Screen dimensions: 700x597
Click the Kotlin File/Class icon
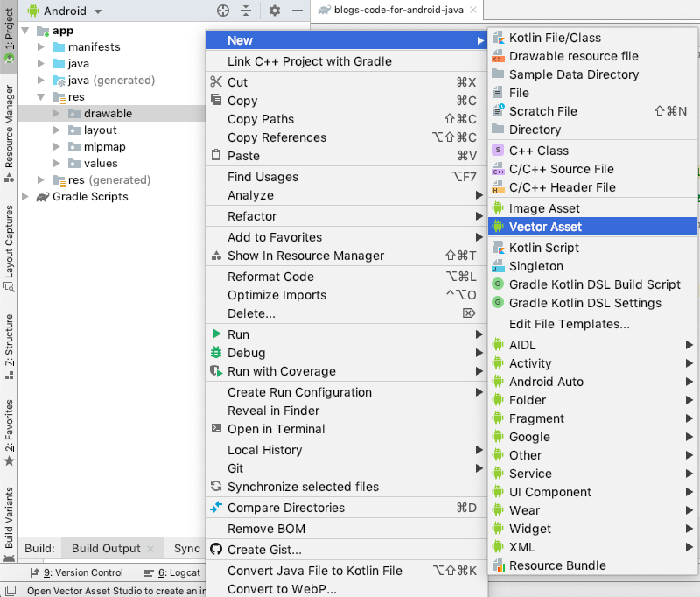pos(498,38)
